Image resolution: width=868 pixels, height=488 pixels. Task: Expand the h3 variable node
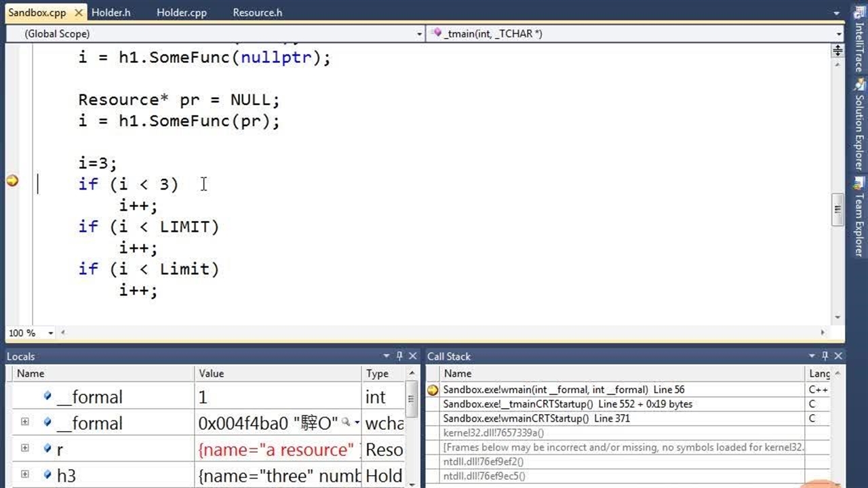pos(25,475)
